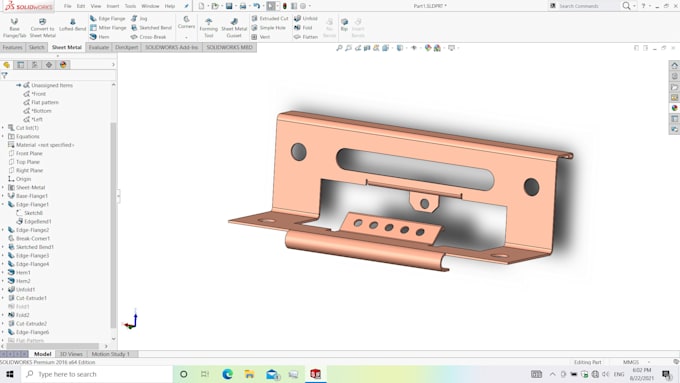Viewport: 680px width, 383px height.
Task: Expand the Cut list(1) folder
Action: click(x=3, y=128)
